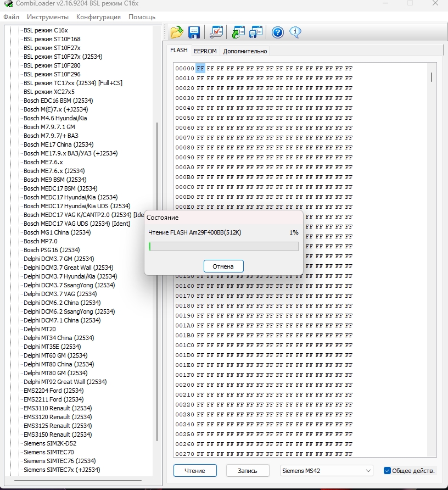Click the info speech bubble icon
448x490 pixels.
[x=295, y=32]
